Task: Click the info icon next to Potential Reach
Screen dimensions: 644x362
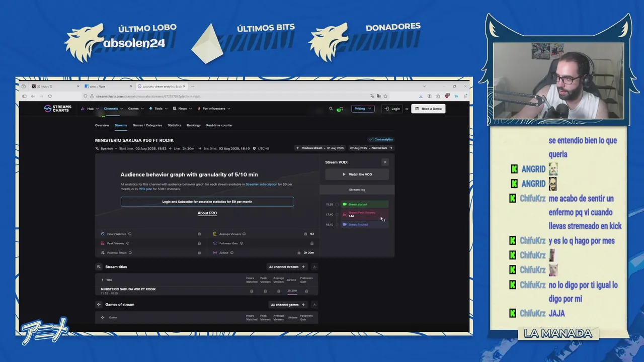Action: click(x=130, y=253)
